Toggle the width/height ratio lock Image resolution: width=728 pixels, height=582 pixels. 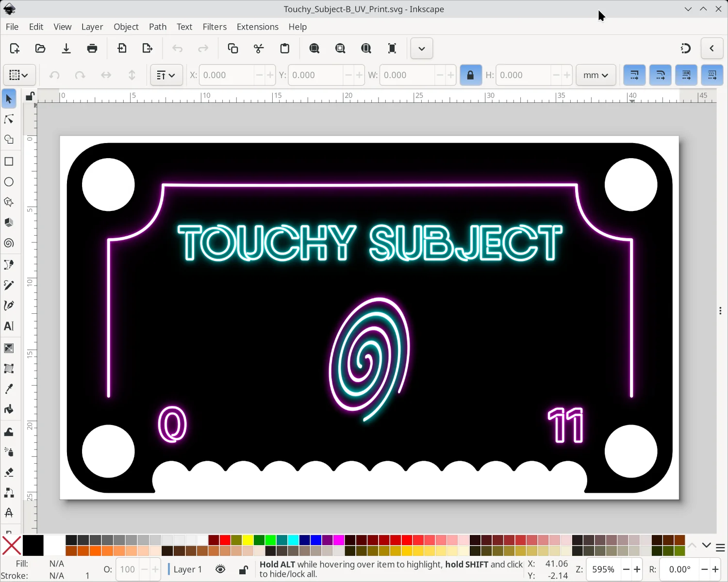click(x=470, y=75)
